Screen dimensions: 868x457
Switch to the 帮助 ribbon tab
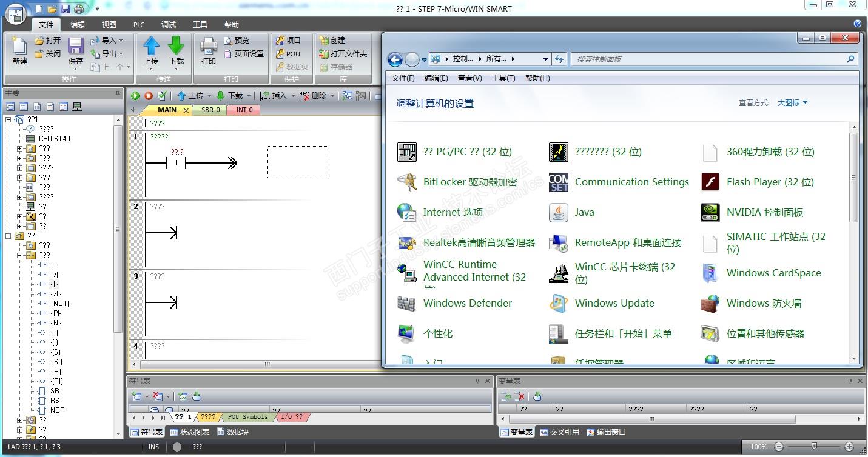(232, 25)
